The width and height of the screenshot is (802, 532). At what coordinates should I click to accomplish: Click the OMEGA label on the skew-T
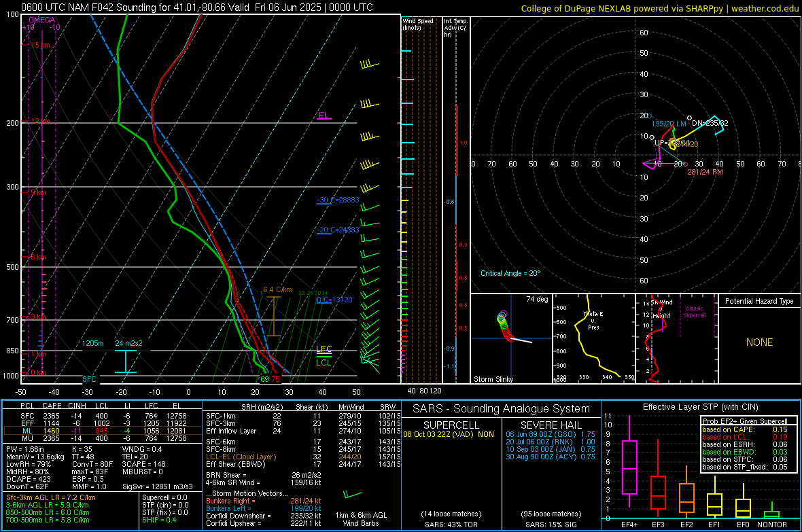click(41, 20)
